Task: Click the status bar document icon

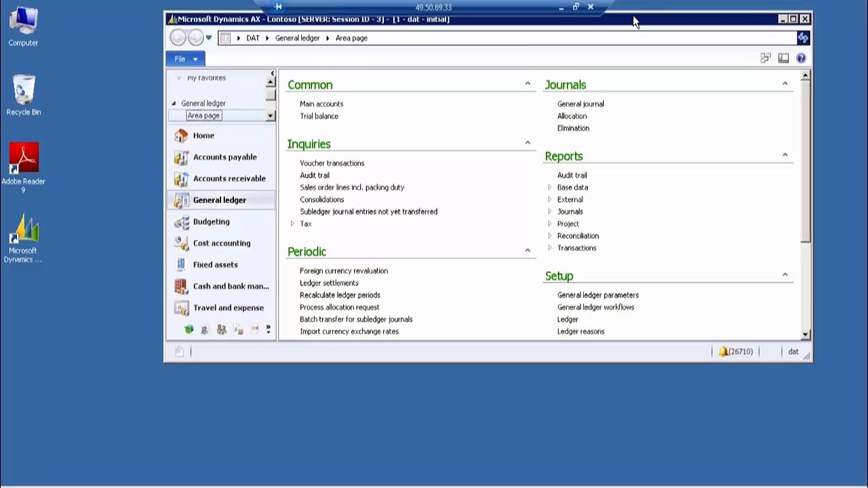Action: coord(179,352)
